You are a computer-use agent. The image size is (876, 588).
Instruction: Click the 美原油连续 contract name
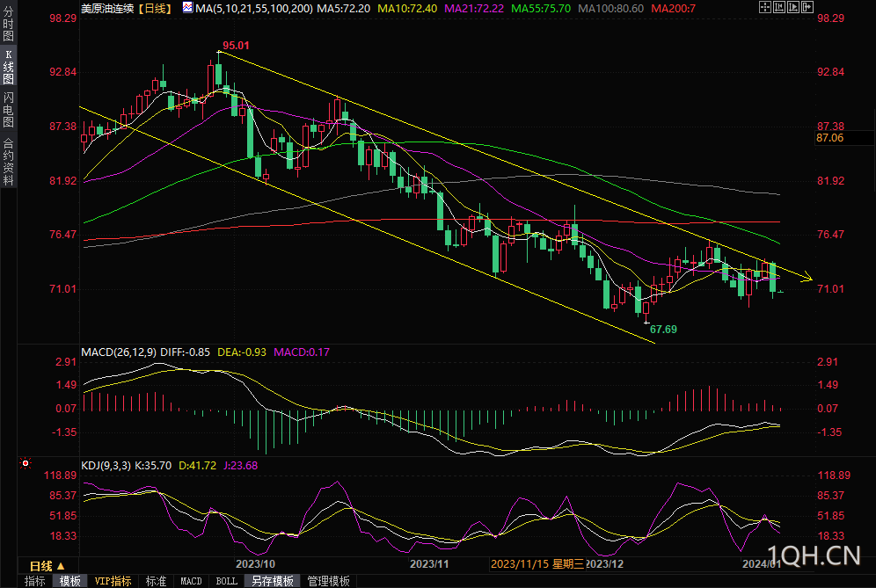point(107,9)
